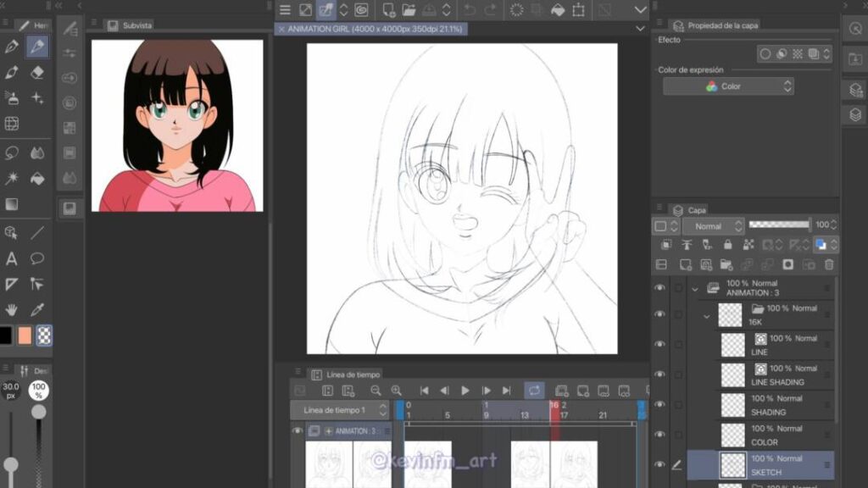Screen dimensions: 868x488
Task: Select the SKETCH layer row
Action: 760,465
